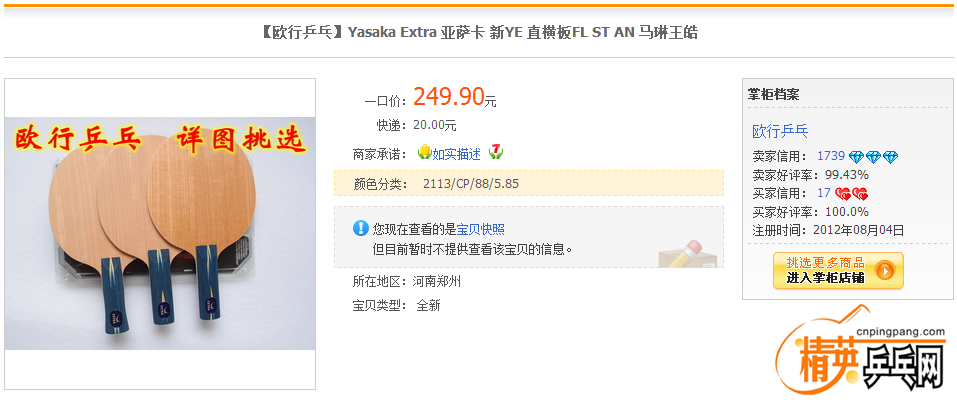
Task: Click buyer credit score 17
Action: coord(824,193)
